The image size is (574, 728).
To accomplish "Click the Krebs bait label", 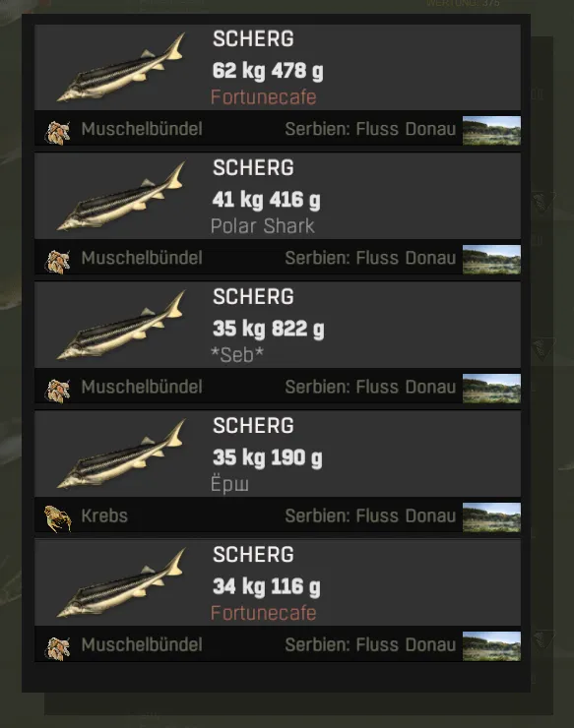I will [104, 516].
